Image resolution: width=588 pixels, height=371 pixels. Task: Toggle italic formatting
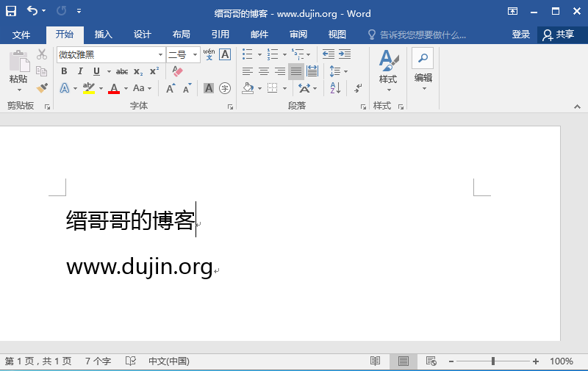tap(80, 71)
